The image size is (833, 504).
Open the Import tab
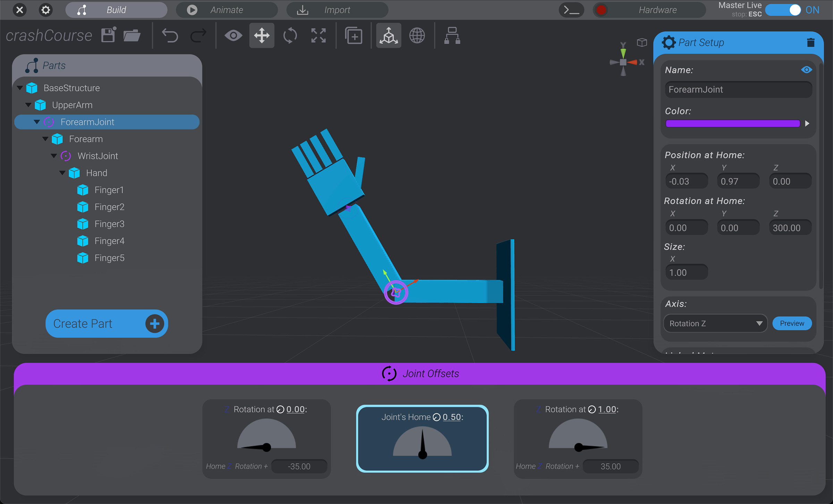click(x=337, y=10)
